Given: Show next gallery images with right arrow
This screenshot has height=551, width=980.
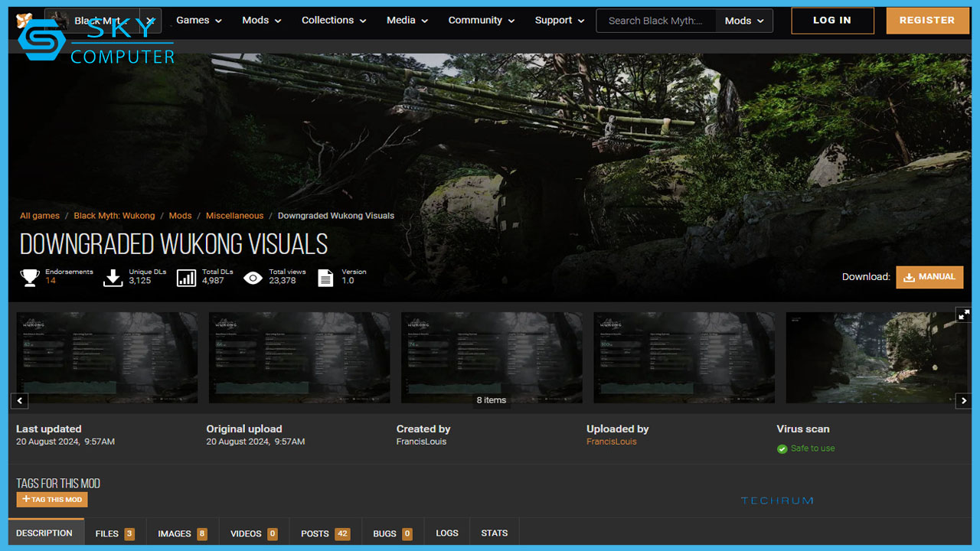Looking at the screenshot, I should pos(964,400).
